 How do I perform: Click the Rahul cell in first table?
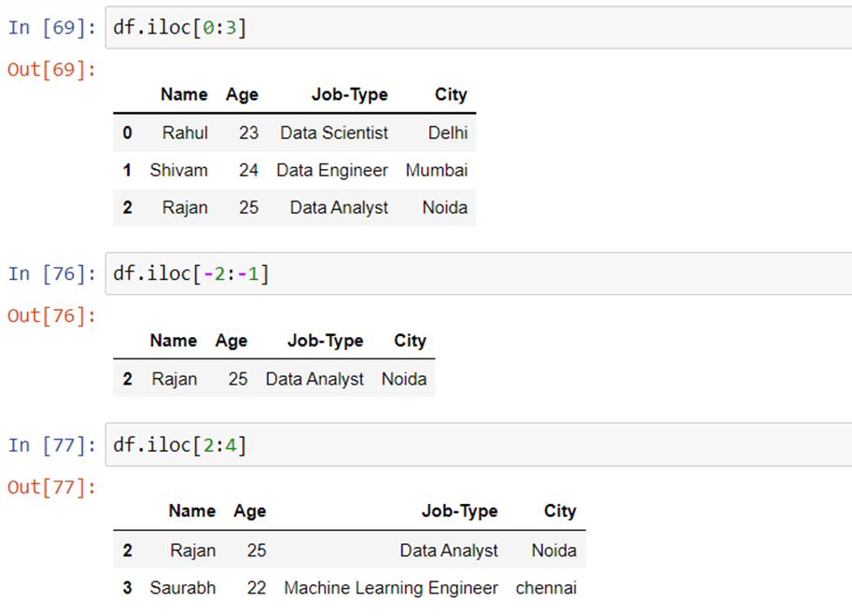tap(185, 133)
